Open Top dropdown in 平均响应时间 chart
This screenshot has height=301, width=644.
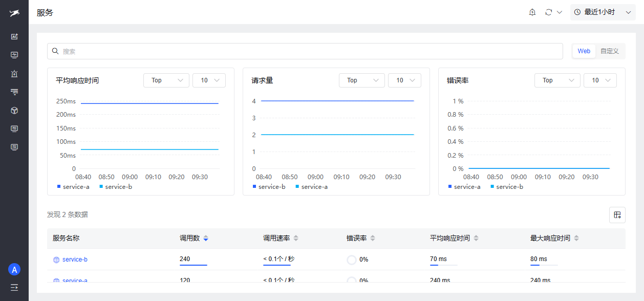pos(166,80)
